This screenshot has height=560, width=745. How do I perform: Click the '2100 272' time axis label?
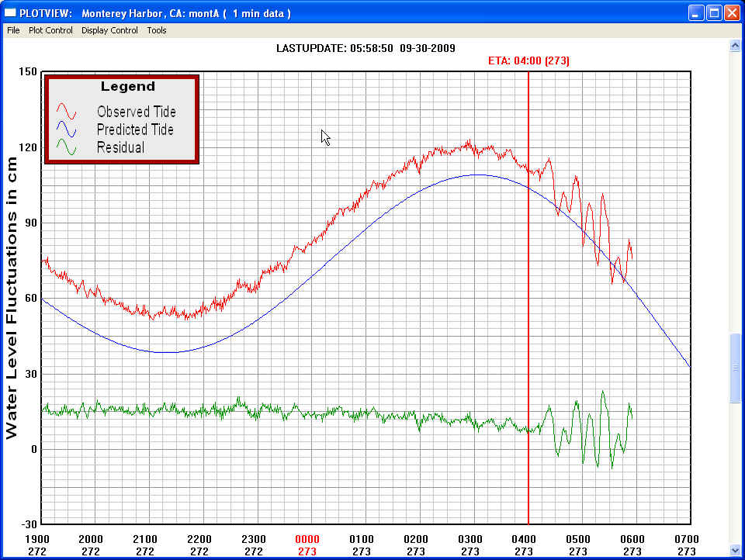click(145, 545)
